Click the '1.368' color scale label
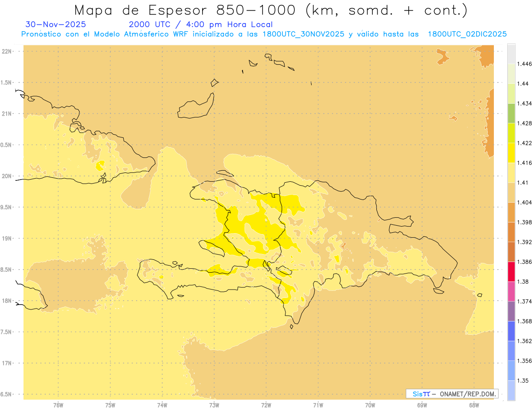Screen dimensions: 532x411 (x=524, y=321)
